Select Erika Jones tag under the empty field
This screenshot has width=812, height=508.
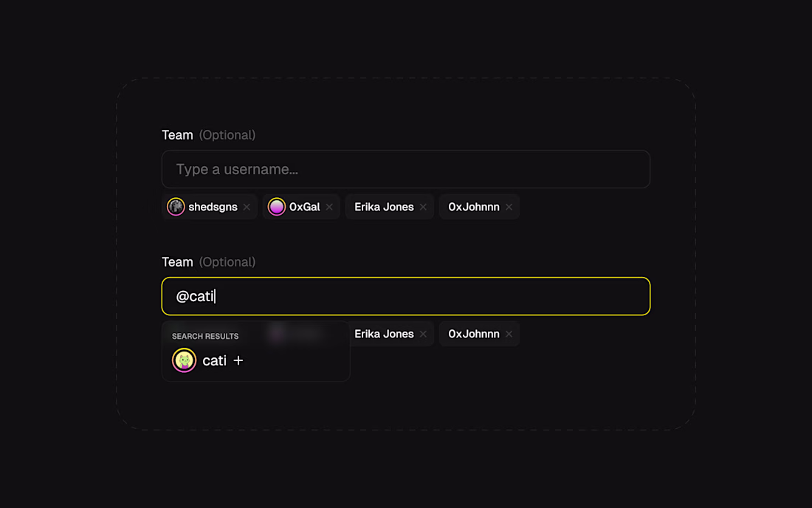pyautogui.click(x=384, y=207)
